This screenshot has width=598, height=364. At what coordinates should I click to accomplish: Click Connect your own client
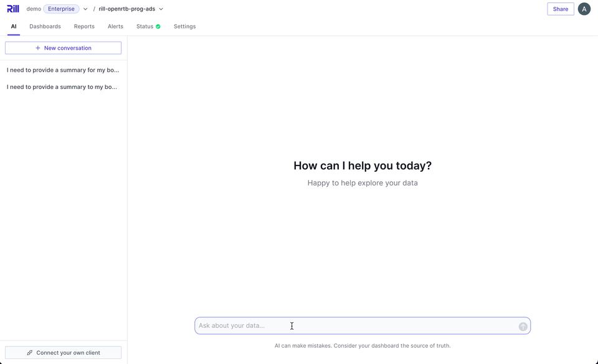(x=63, y=353)
